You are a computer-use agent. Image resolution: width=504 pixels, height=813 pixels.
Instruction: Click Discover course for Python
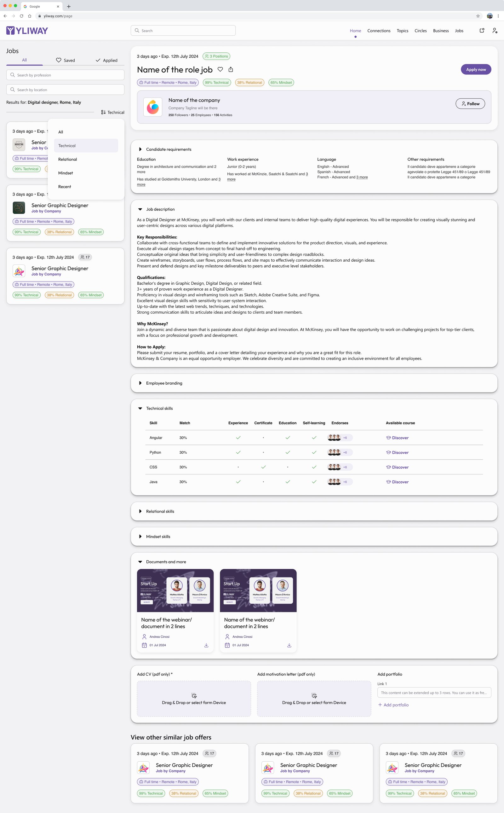(x=397, y=452)
